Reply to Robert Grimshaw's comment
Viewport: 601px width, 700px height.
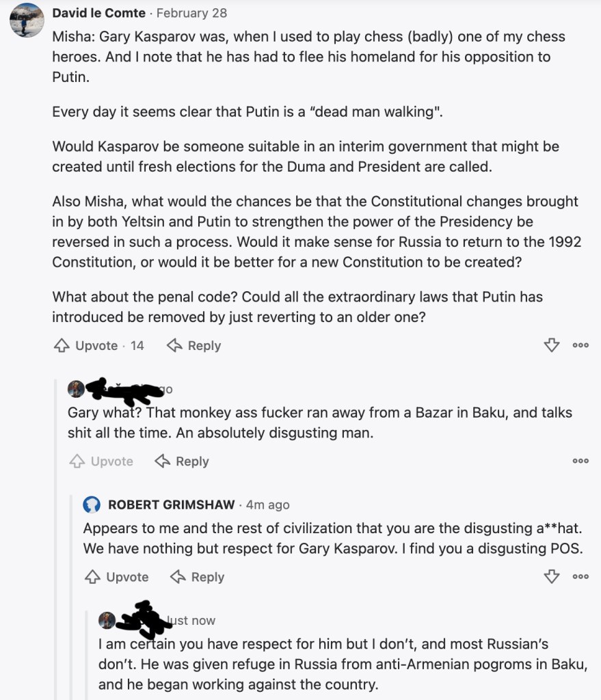[x=197, y=578]
